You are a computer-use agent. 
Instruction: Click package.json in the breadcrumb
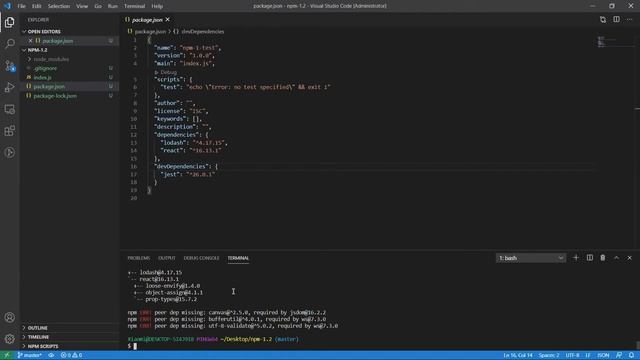pos(150,31)
